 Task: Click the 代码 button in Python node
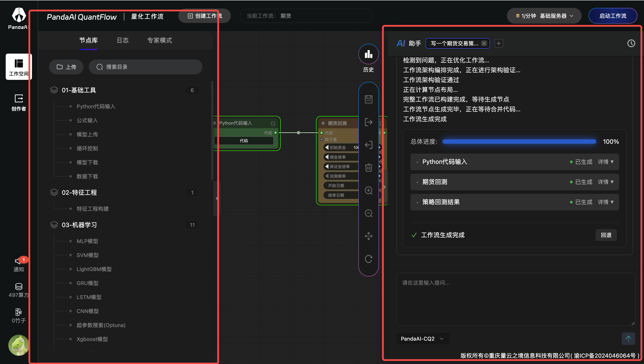[x=244, y=141]
